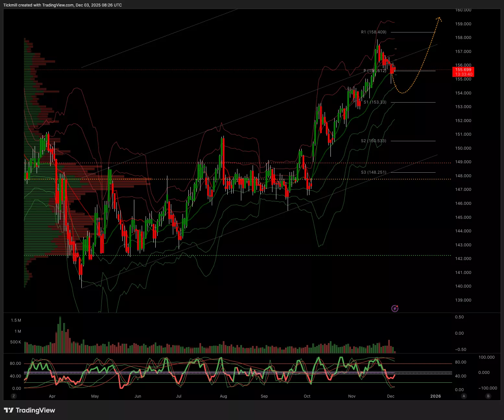The image size is (504, 420).
Task: Click the orange dotted projection arrowhead
Action: click(x=439, y=19)
